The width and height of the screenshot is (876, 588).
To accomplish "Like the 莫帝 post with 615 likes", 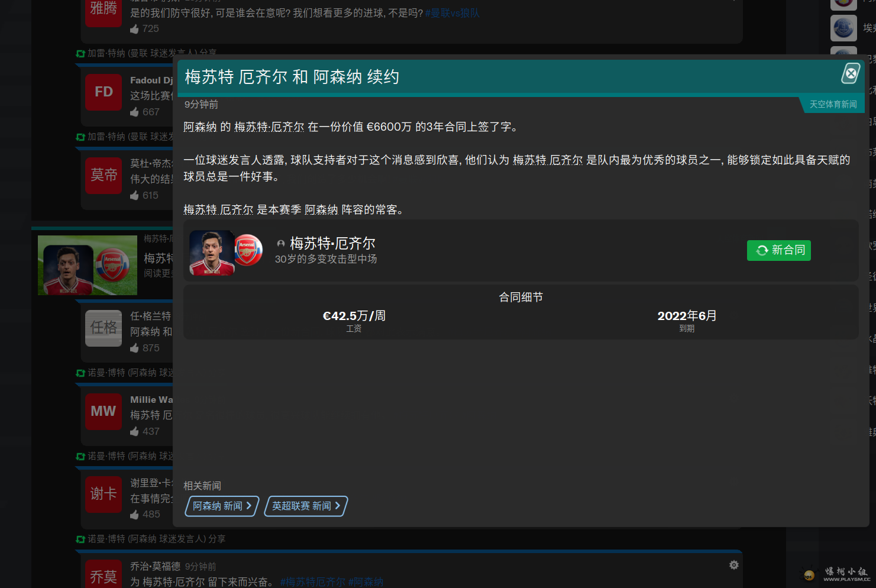I will (x=134, y=195).
